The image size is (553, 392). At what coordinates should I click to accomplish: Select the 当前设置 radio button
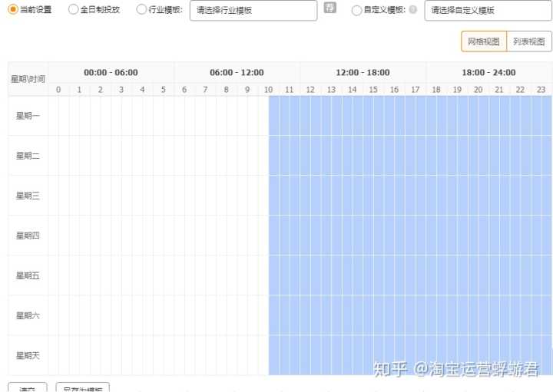point(12,10)
